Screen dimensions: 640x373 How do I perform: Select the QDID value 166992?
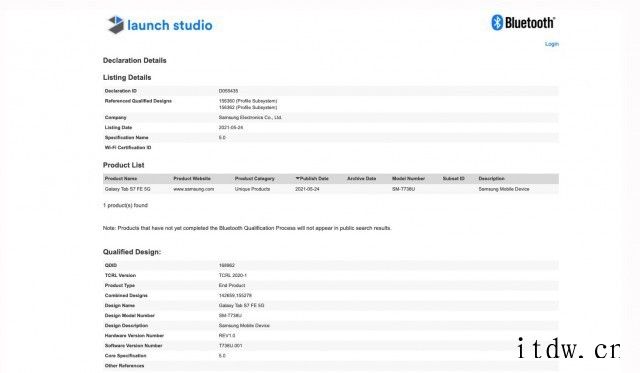click(x=227, y=265)
